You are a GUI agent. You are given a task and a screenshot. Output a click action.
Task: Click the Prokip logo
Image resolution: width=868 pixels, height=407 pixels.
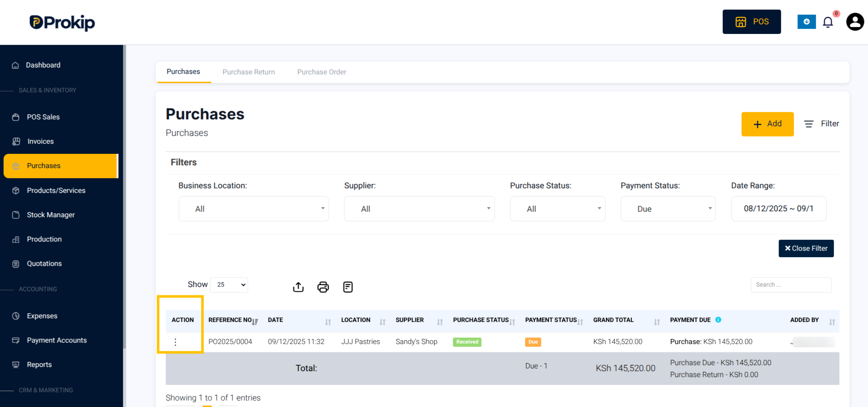click(62, 23)
